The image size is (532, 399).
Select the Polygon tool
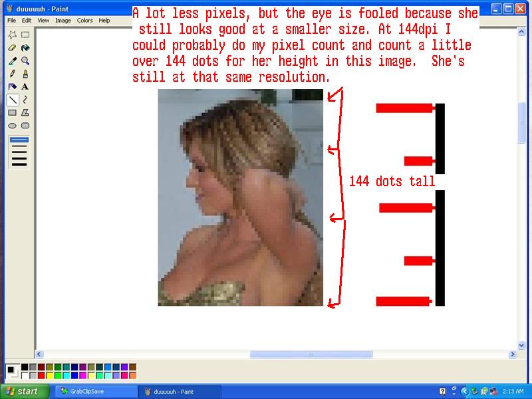click(25, 112)
